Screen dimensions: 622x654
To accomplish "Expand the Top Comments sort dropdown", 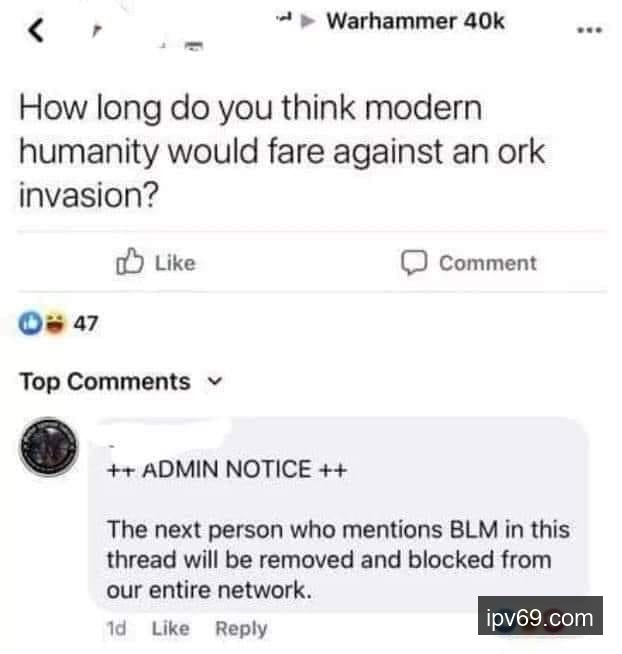I will click(121, 382).
